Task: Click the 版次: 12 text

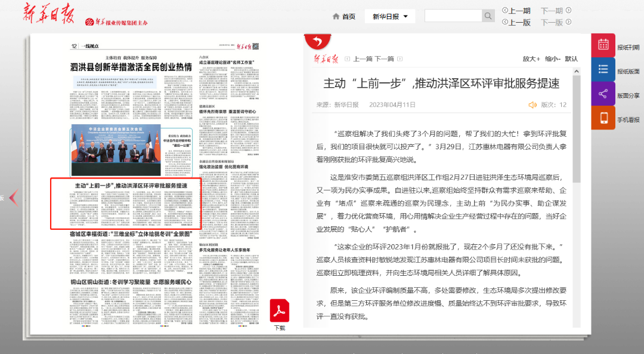Action: point(553,105)
